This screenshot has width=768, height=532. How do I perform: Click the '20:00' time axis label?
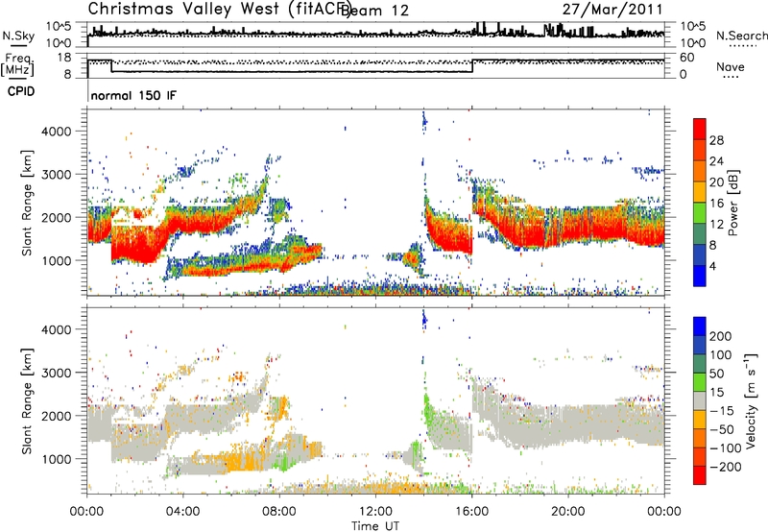coord(568,512)
